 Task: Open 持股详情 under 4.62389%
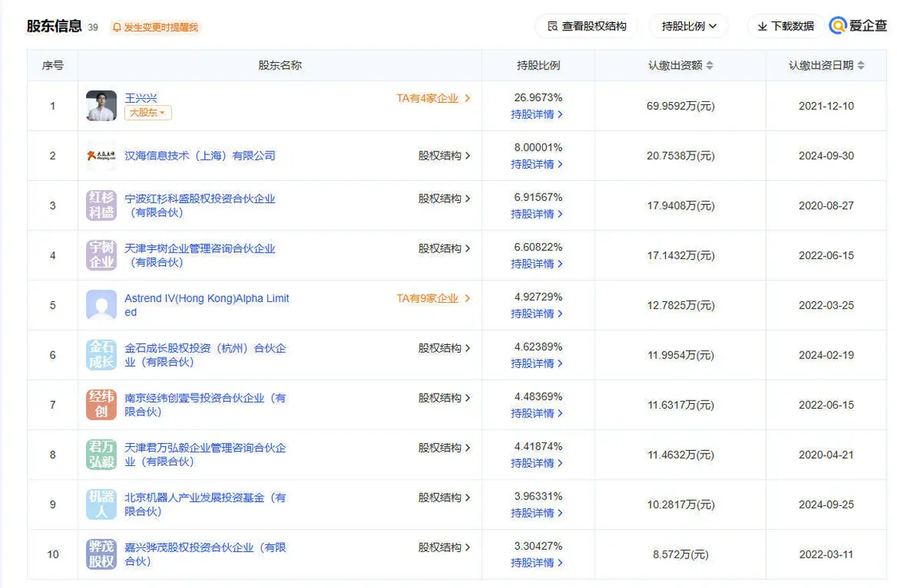(x=537, y=363)
